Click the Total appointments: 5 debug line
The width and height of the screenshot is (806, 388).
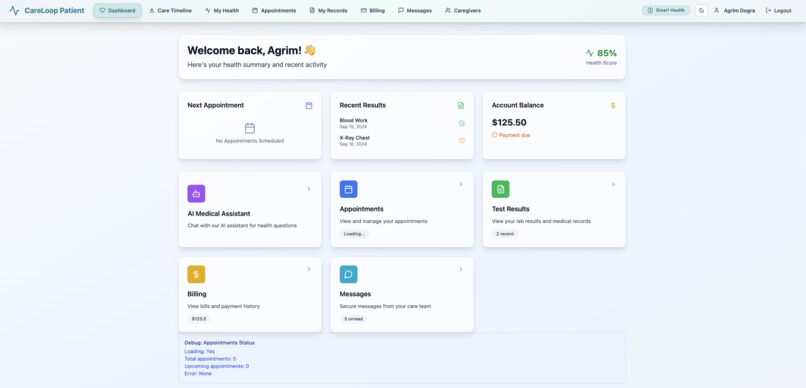click(x=210, y=359)
